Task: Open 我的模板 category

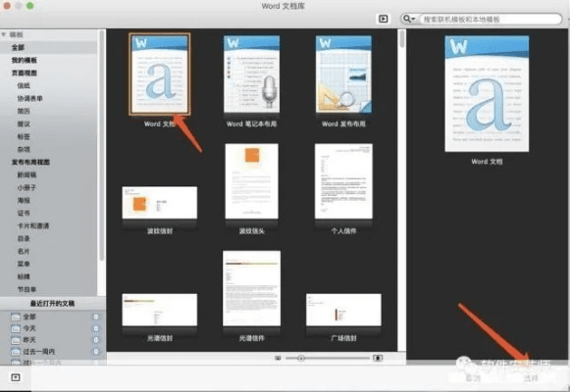Action: pyautogui.click(x=24, y=60)
